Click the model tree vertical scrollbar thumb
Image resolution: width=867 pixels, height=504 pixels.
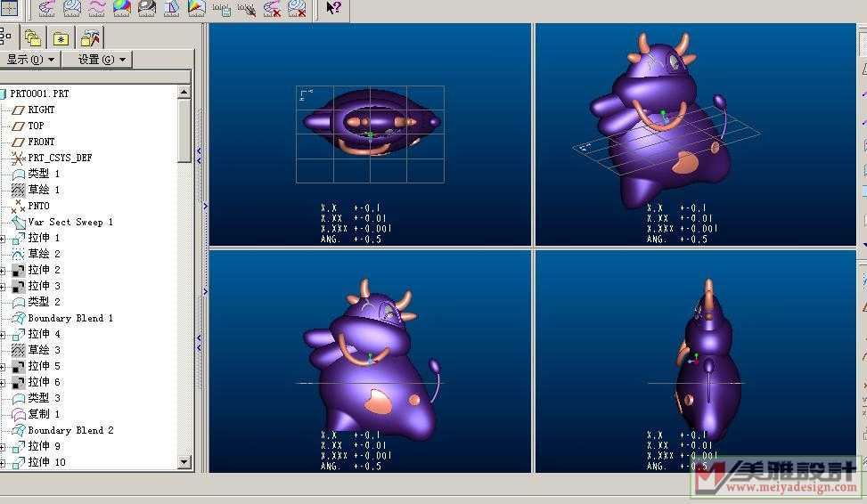184,131
